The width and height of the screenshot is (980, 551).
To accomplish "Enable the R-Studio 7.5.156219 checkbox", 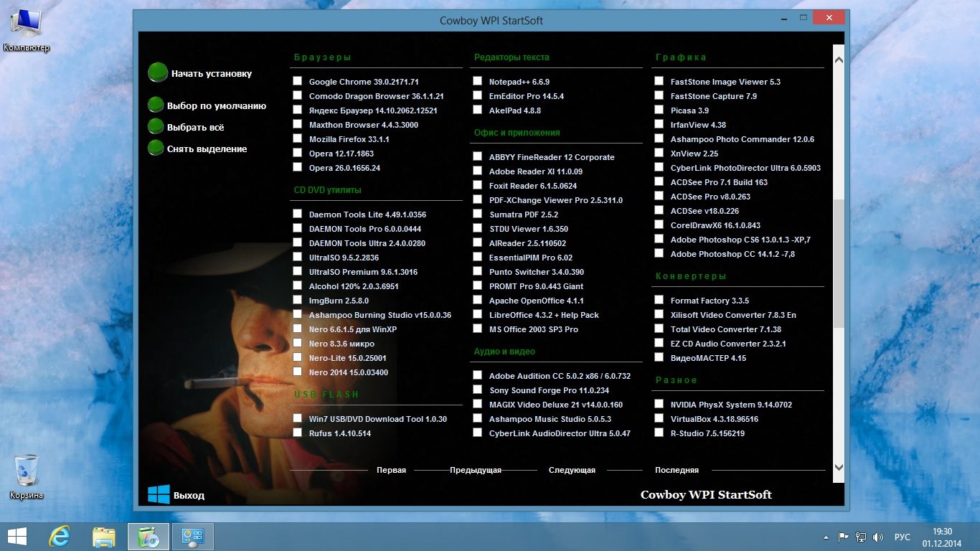I will point(659,433).
